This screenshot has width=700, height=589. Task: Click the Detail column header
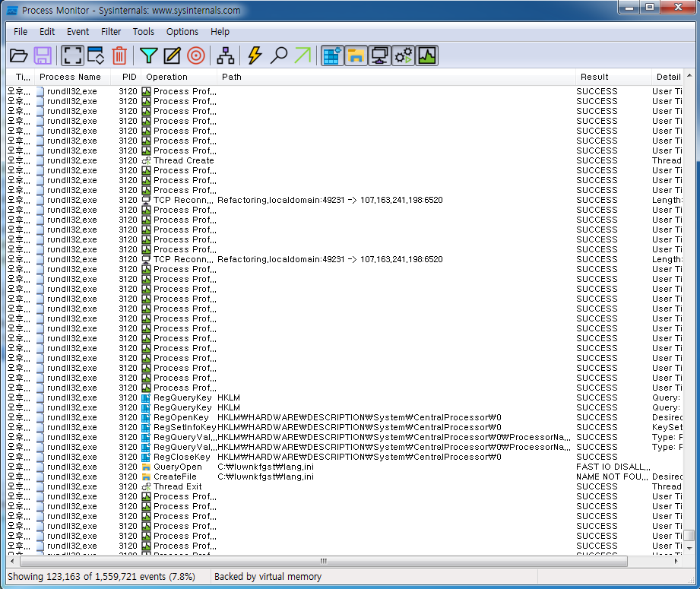668,77
